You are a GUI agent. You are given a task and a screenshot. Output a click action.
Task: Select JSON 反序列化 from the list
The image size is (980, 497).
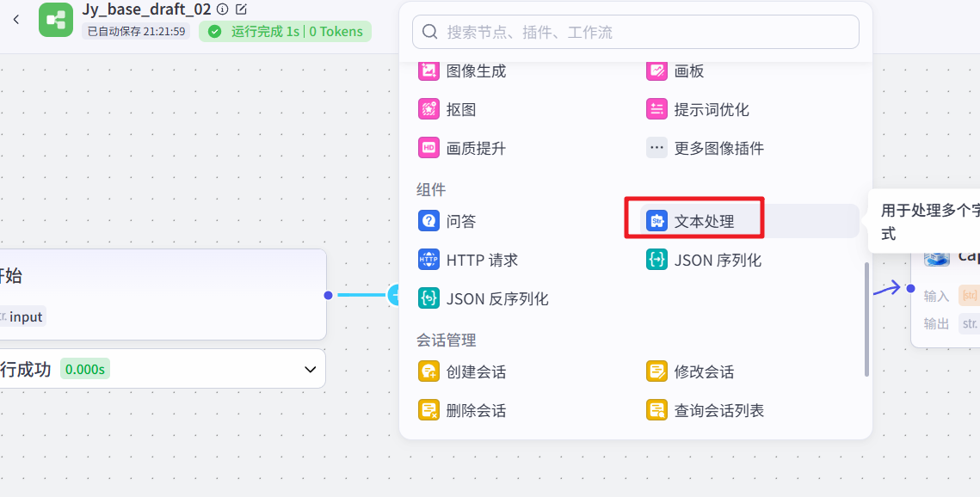[x=496, y=298]
